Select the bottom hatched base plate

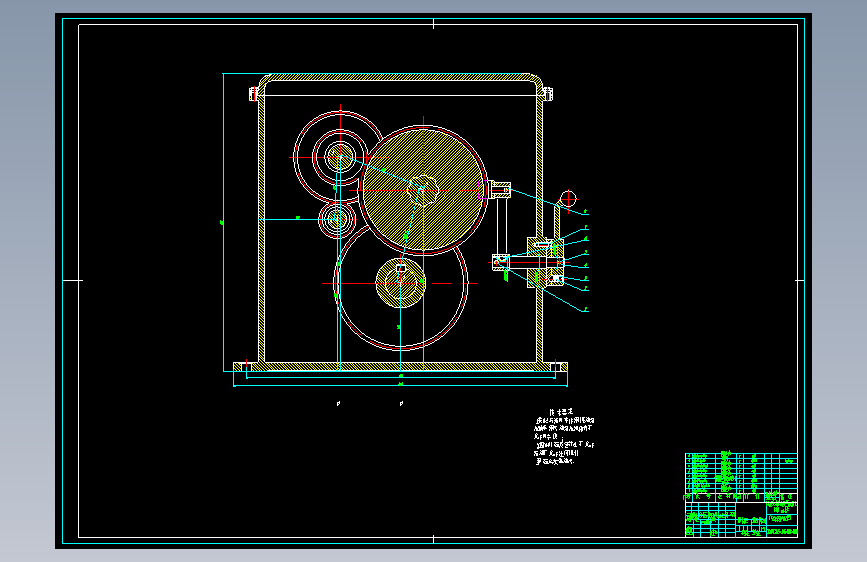(x=400, y=367)
